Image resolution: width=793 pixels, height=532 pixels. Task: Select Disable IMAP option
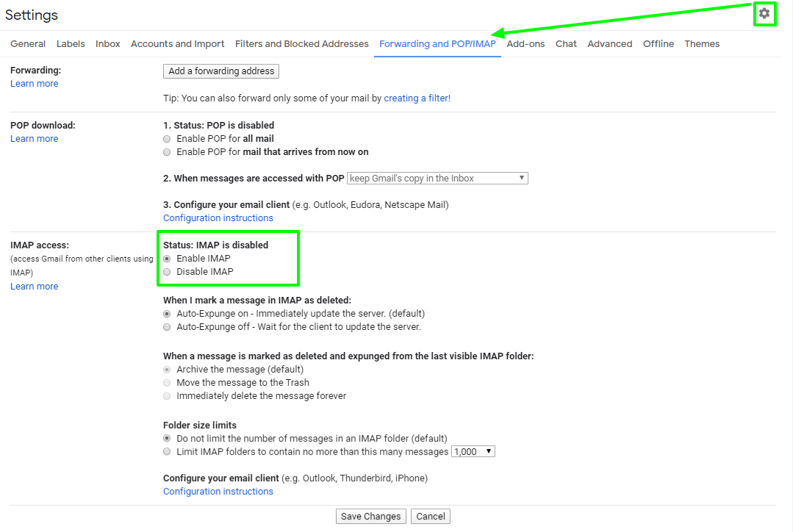[x=168, y=272]
